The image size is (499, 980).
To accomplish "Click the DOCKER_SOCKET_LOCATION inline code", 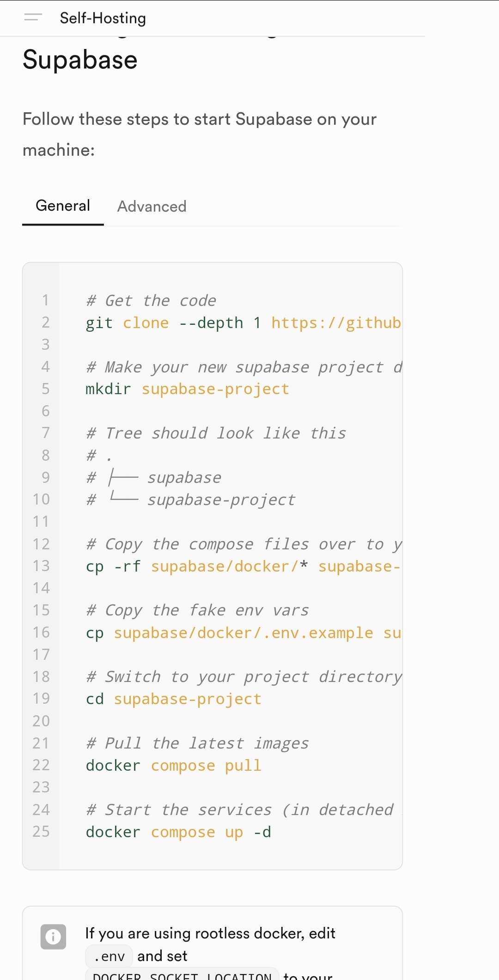I will tap(182, 975).
